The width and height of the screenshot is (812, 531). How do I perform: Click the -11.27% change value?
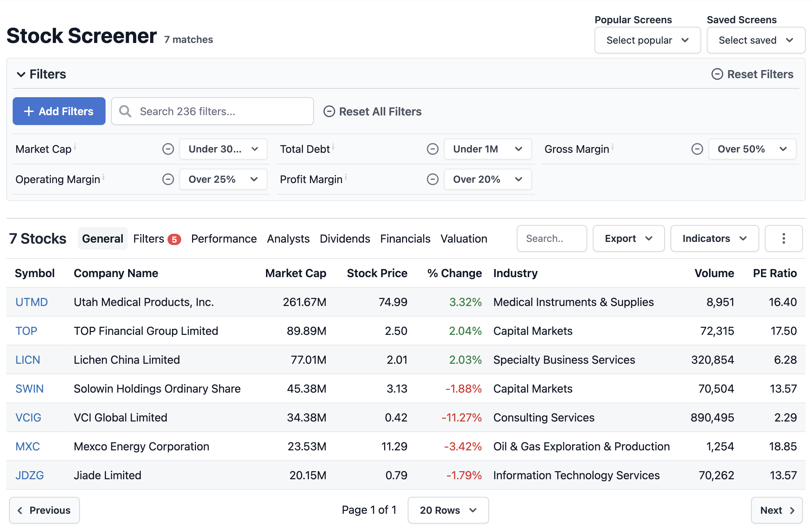[462, 418]
